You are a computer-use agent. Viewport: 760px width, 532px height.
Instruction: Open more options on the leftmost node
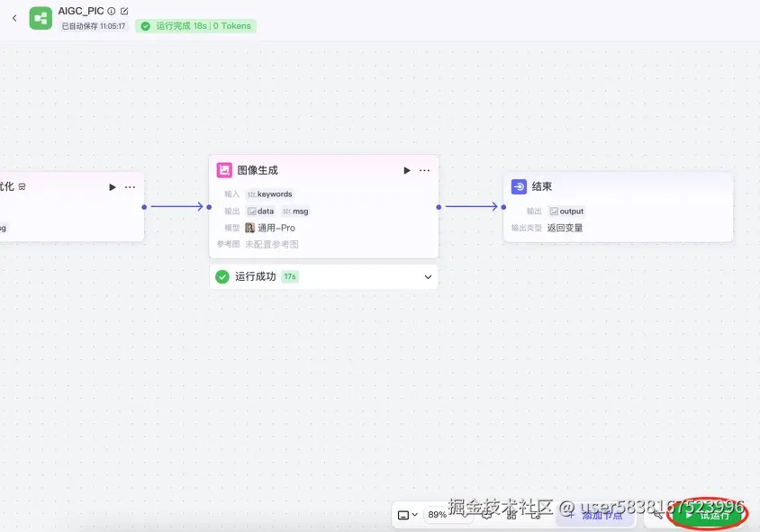[x=130, y=186]
